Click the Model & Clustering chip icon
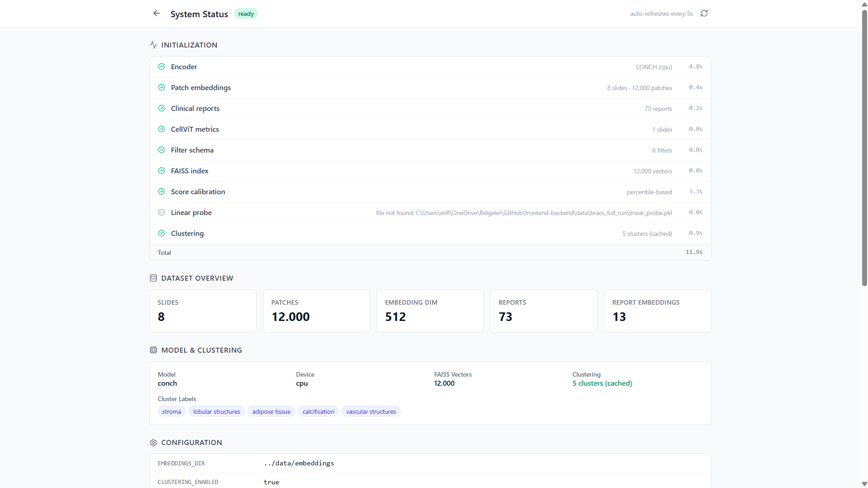 (x=153, y=350)
